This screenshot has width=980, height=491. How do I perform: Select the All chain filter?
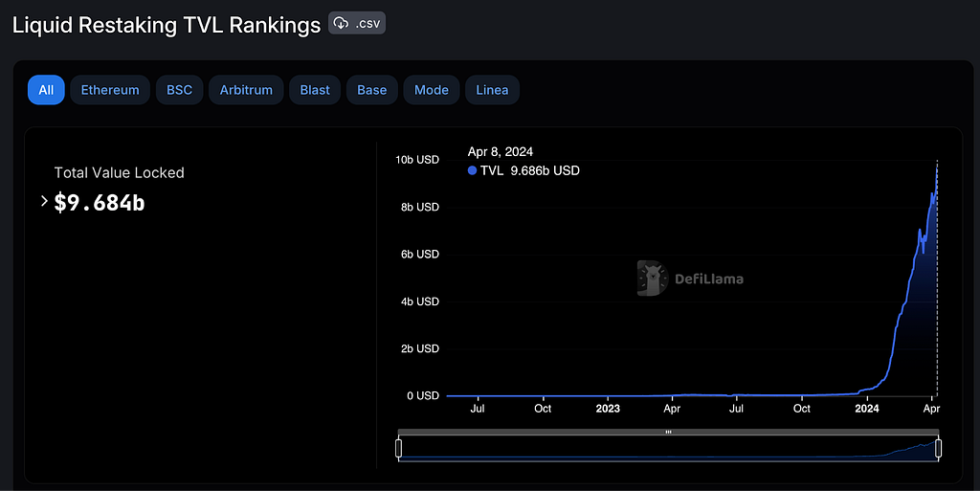pyautogui.click(x=46, y=90)
